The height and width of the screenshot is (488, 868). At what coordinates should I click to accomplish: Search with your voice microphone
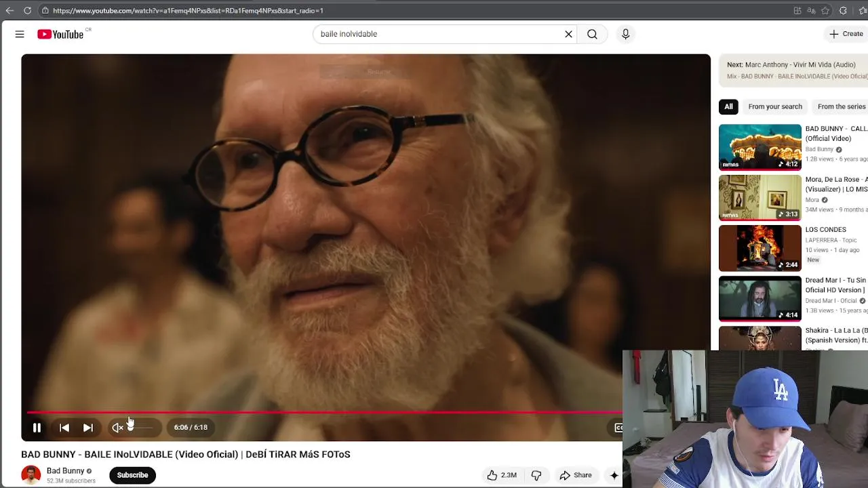[x=625, y=34]
